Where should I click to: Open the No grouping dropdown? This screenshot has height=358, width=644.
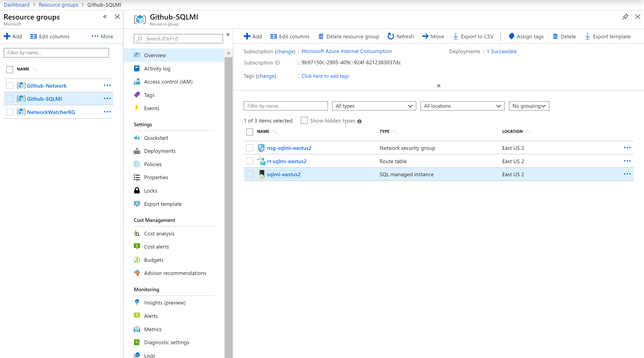(x=529, y=106)
